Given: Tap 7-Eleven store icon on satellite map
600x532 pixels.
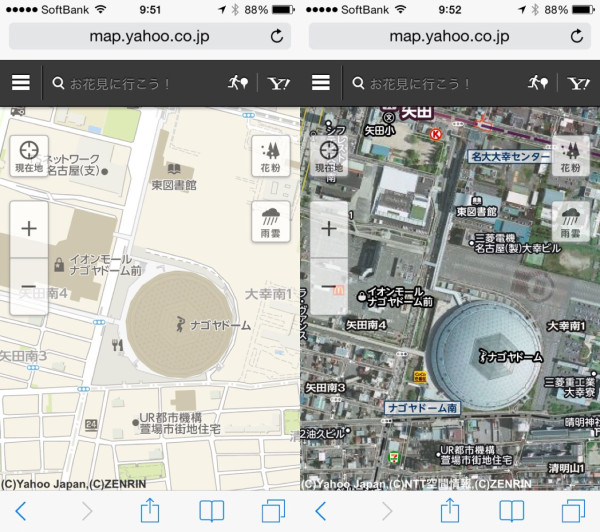Looking at the screenshot, I should (x=393, y=457).
